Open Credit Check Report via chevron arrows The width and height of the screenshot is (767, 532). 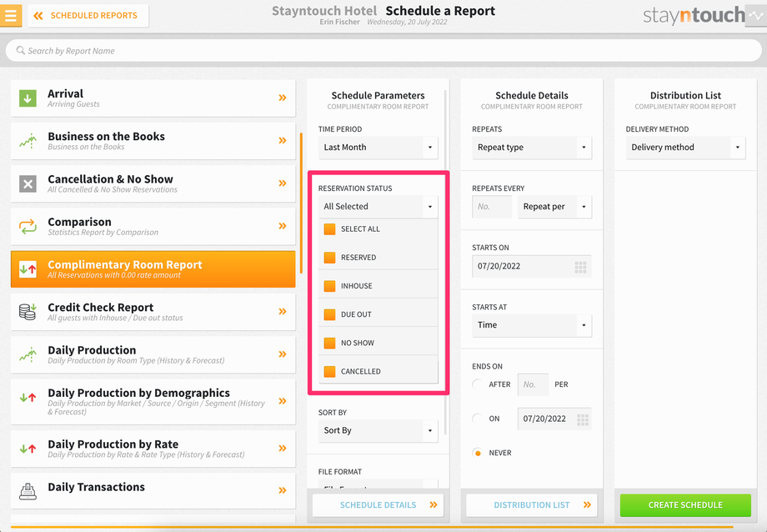click(x=283, y=311)
